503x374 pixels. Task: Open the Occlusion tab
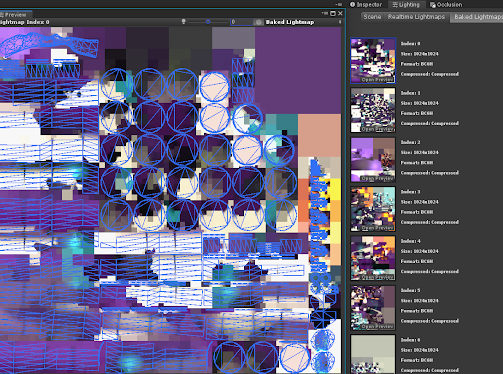(x=446, y=5)
